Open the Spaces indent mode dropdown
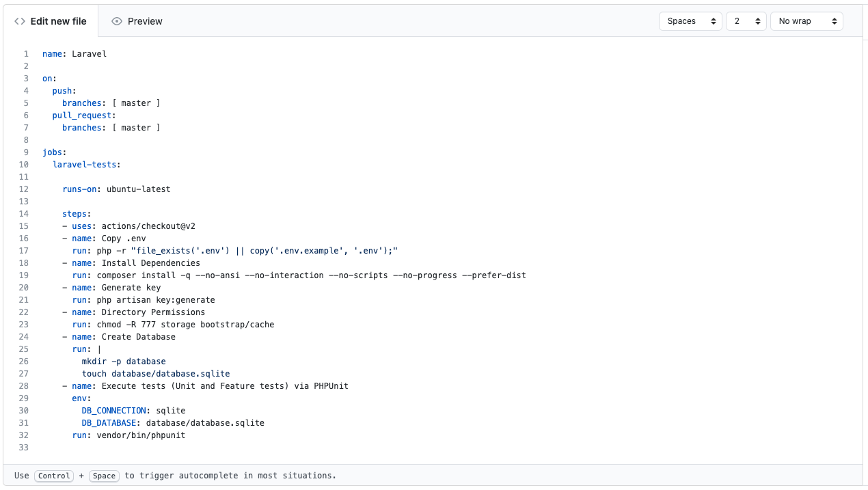Viewport: 868px width, 490px height. click(690, 21)
